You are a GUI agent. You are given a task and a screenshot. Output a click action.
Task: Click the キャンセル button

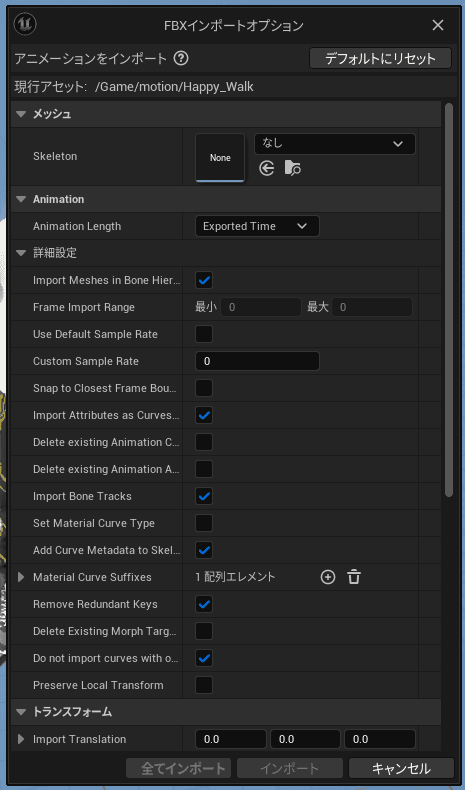(x=401, y=768)
